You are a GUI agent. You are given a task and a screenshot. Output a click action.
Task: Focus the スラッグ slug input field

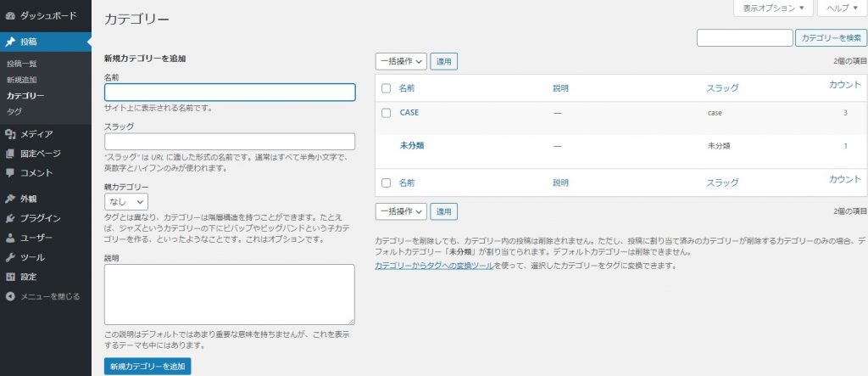click(230, 142)
